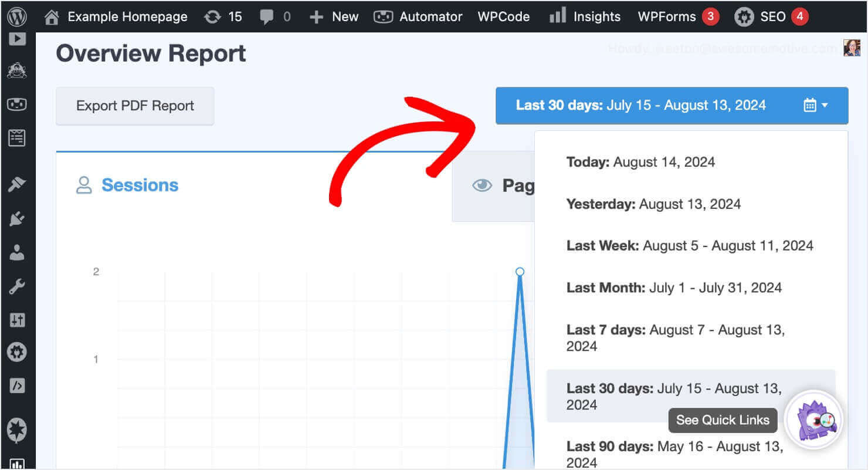Open Settings via the sliders icon in sidebar
The image size is (868, 470).
(18, 320)
